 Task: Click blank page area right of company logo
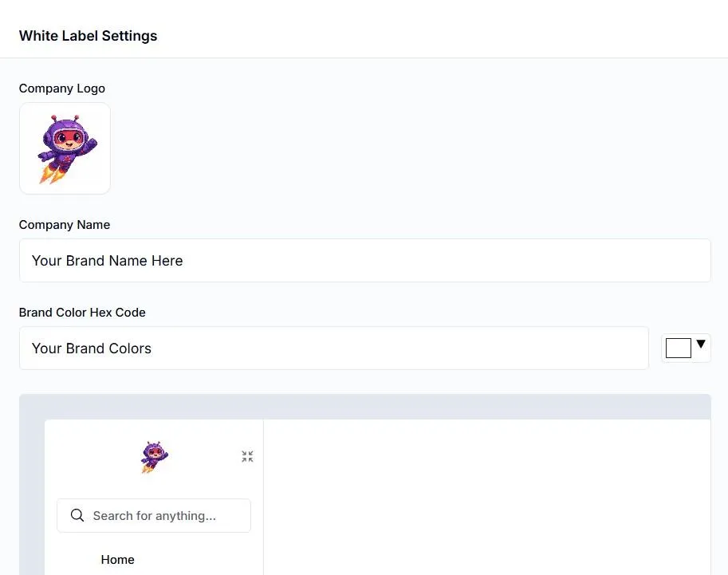point(399,148)
